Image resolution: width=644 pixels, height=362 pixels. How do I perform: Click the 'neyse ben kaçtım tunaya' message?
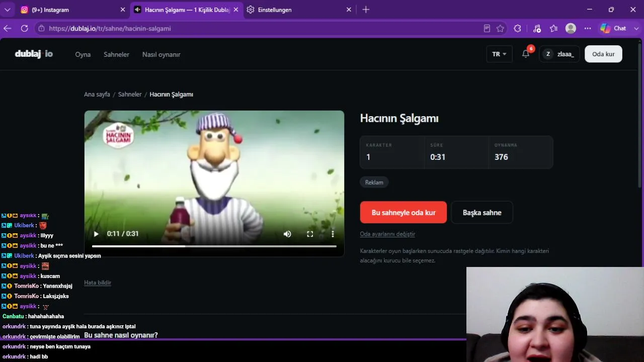(x=60, y=346)
